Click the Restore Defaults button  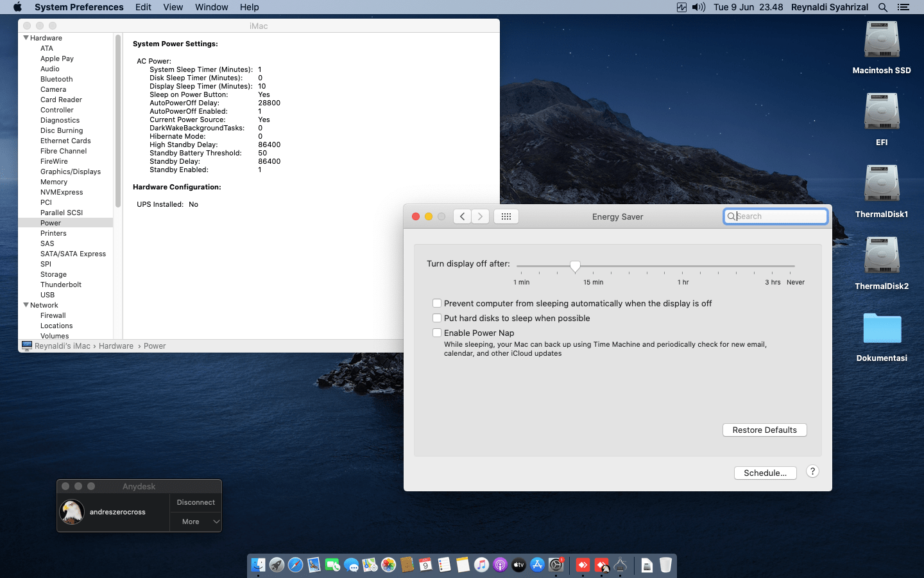tap(765, 430)
